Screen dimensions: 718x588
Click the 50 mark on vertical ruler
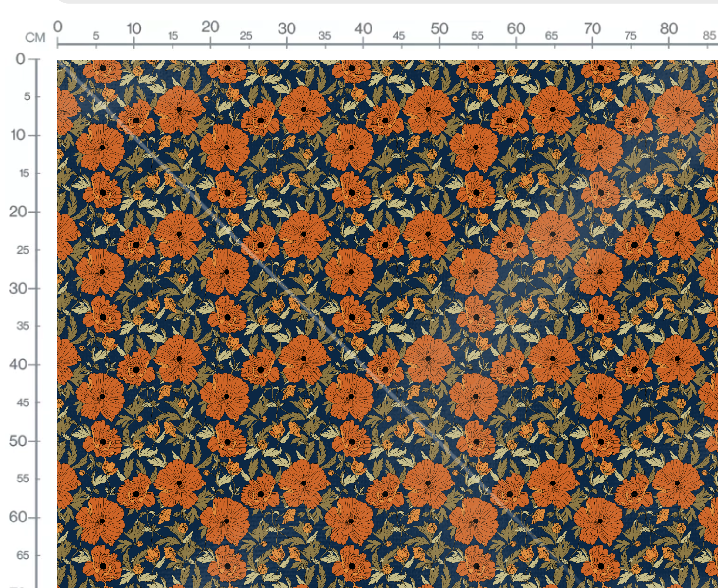pos(18,441)
